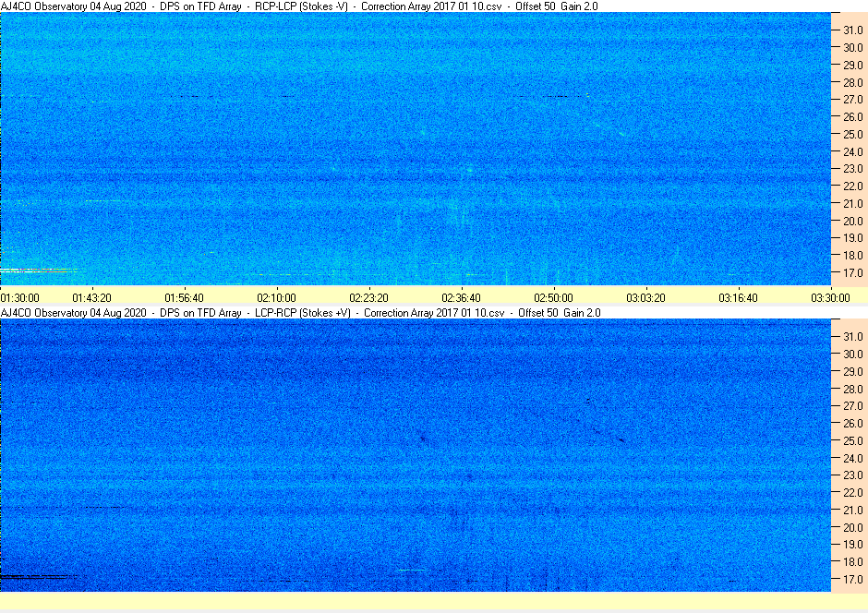Screen dimensions: 868x613
Task: Select the 23.0 frequency label, upper spectrogram
Action: [852, 169]
